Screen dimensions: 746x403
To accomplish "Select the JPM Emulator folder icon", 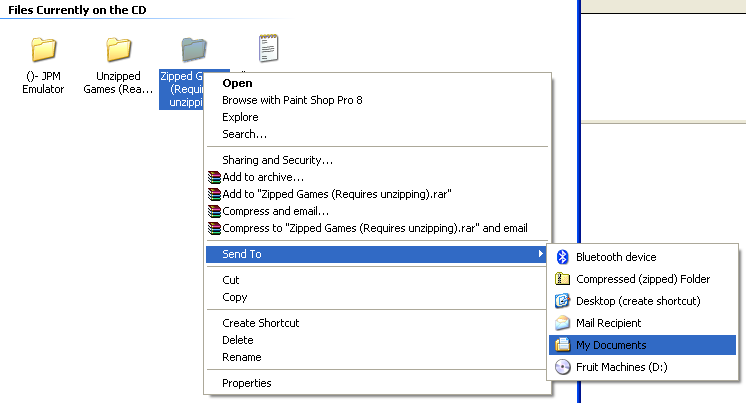I will tap(44, 49).
